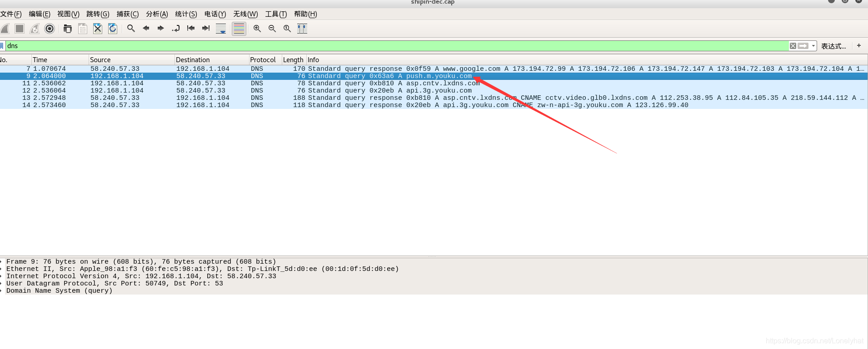Sort by the Source column header
This screenshot has height=349, width=868.
(132, 60)
